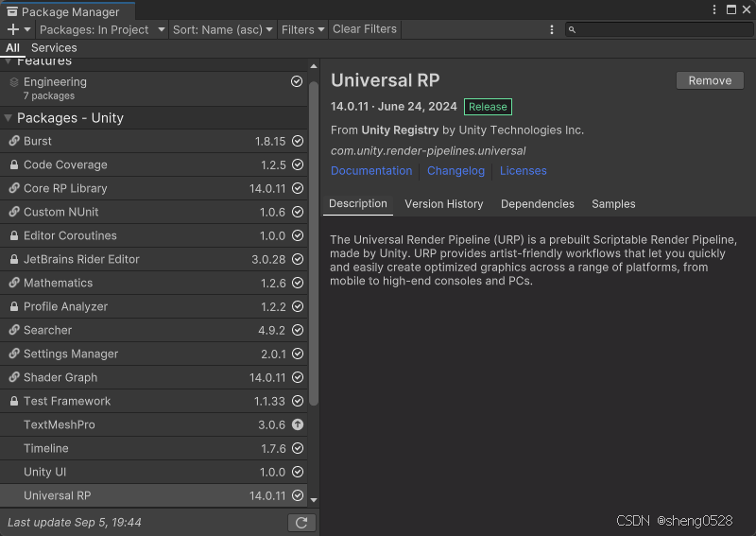Switch to the Services tab
Viewport: 756px width, 536px height.
tap(54, 48)
